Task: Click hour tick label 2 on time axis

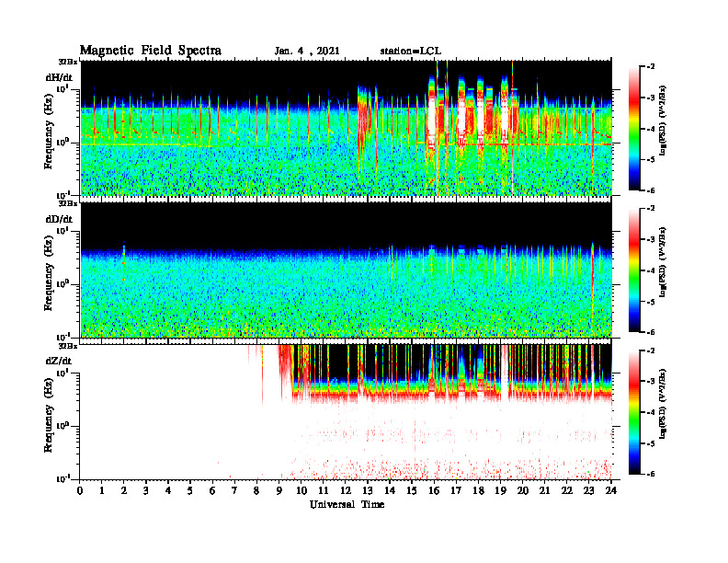Action: 124,491
